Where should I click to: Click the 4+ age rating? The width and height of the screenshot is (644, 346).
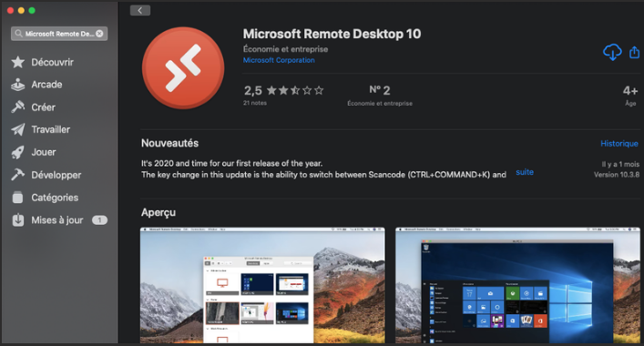click(630, 91)
